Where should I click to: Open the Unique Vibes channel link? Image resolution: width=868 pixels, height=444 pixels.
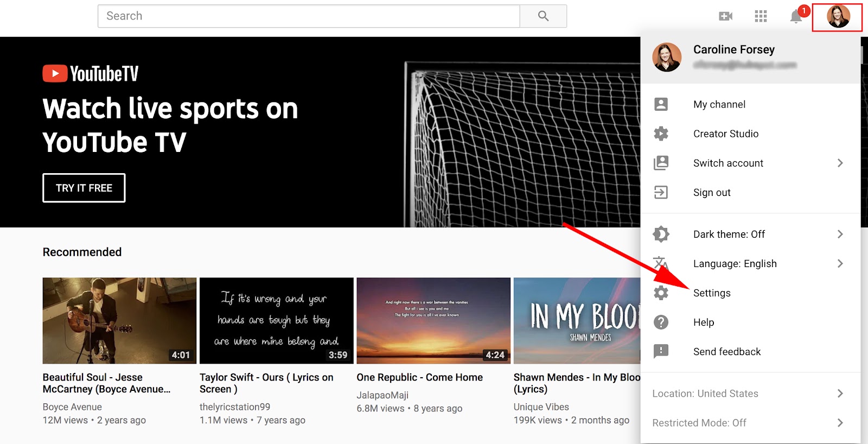pos(541,407)
